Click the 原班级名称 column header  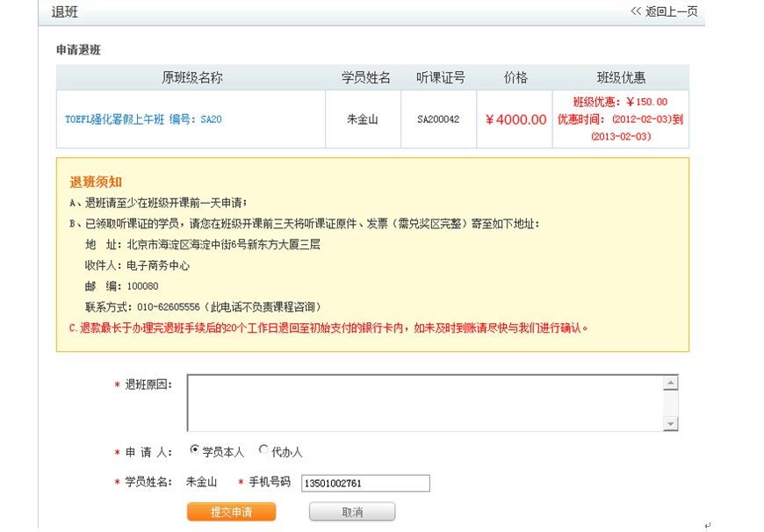pyautogui.click(x=191, y=77)
